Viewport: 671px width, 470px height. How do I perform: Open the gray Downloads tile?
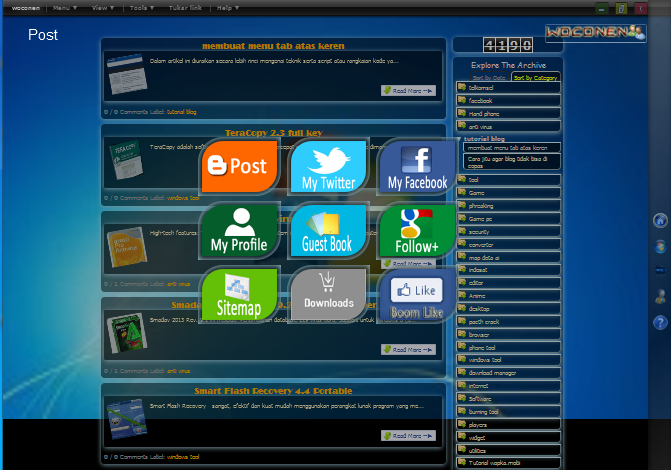tap(329, 294)
